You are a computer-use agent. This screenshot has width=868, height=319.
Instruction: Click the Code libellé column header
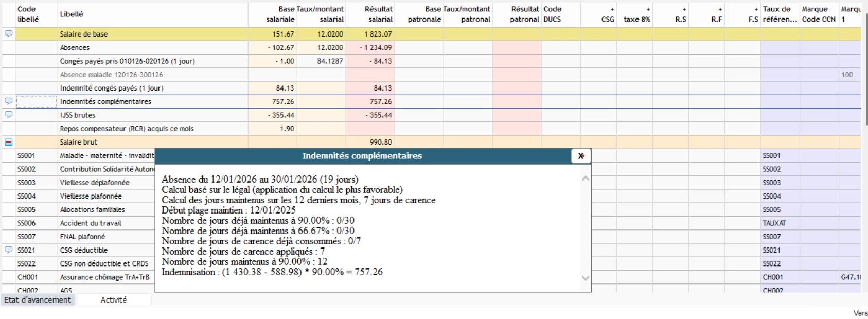tap(36, 14)
